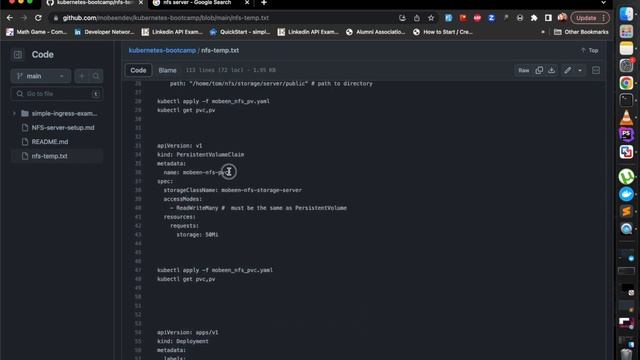
Task: Go back with browser back arrow
Action: click(x=10, y=18)
